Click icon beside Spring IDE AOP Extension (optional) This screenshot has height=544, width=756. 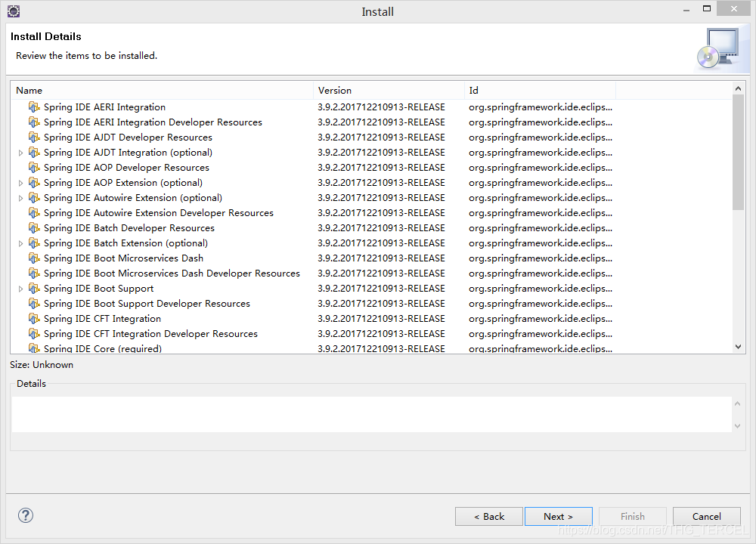(34, 183)
